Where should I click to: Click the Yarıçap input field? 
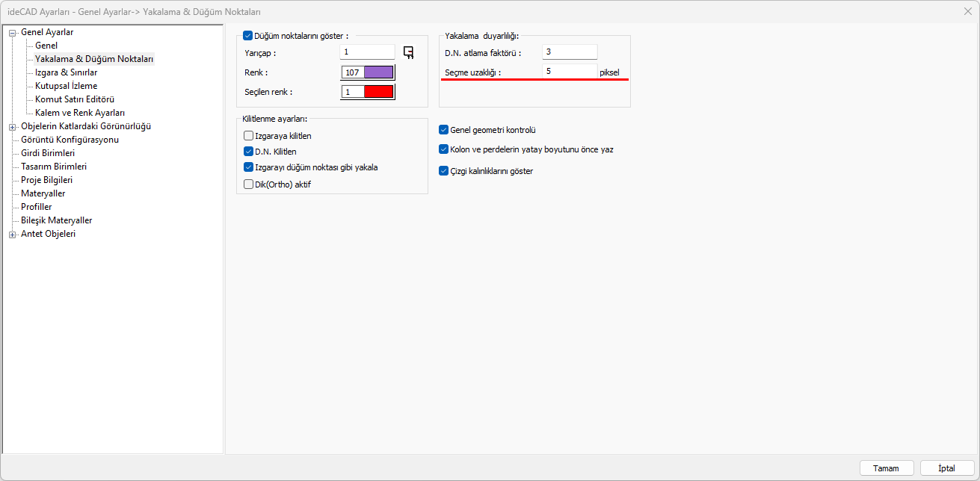coord(367,52)
